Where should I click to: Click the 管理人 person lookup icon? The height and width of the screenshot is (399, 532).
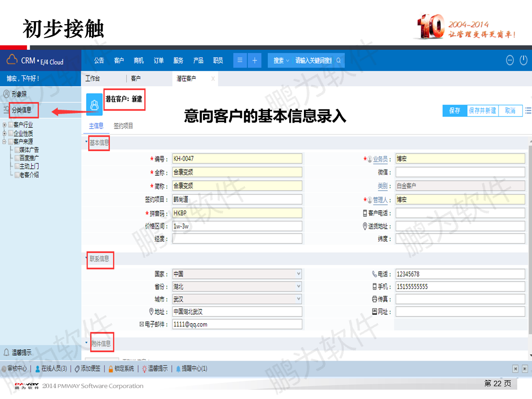click(x=370, y=200)
